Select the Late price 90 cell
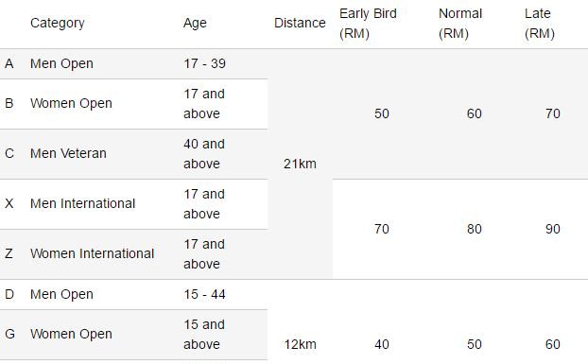This screenshot has height=364, width=588. click(553, 229)
